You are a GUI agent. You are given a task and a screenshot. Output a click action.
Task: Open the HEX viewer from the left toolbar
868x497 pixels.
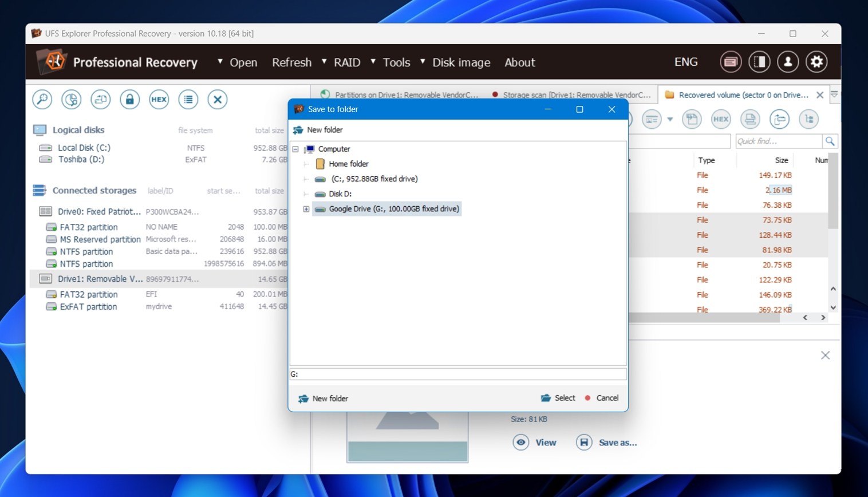click(159, 99)
